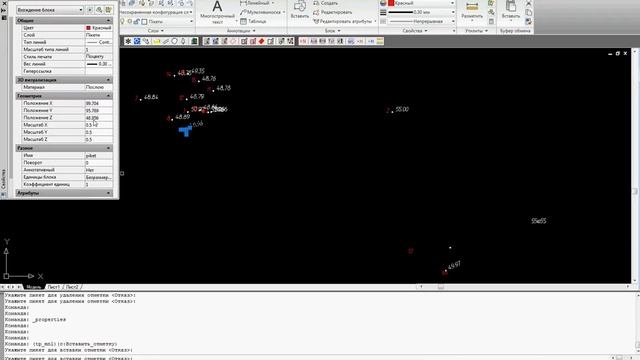This screenshot has height=360, width=640.
Task: Close the properties palette with X
Action: tap(4, 2)
